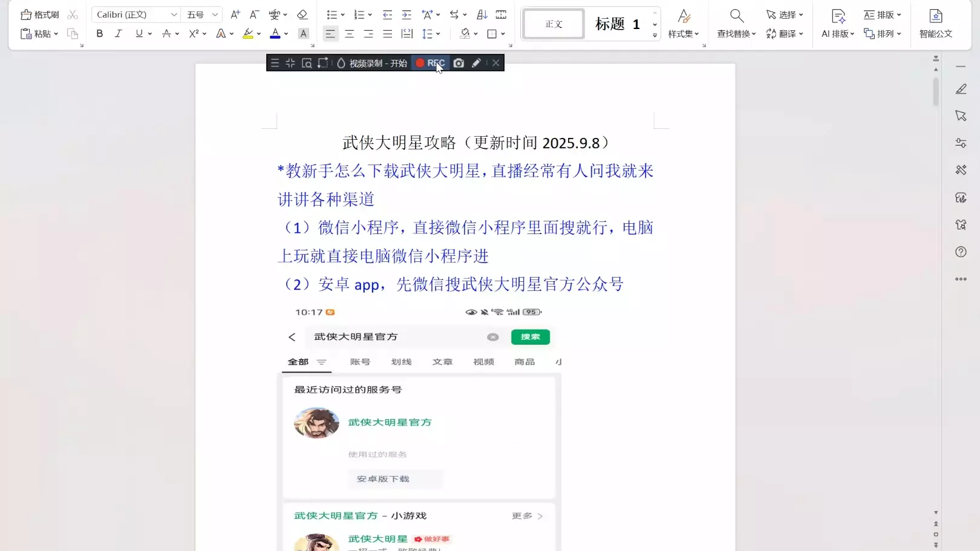
Task: Click the scissors Cut icon
Action: click(x=73, y=15)
